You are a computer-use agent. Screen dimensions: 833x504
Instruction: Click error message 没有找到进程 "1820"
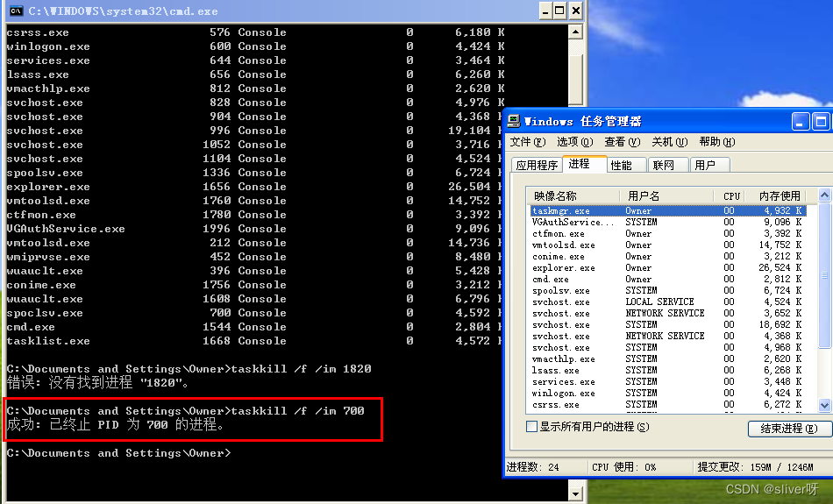click(x=97, y=382)
